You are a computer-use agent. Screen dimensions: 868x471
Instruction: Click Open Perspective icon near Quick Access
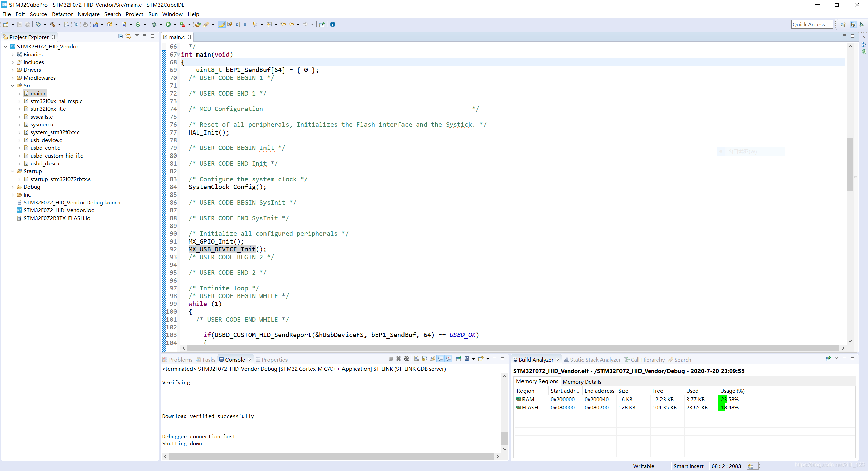click(x=843, y=25)
